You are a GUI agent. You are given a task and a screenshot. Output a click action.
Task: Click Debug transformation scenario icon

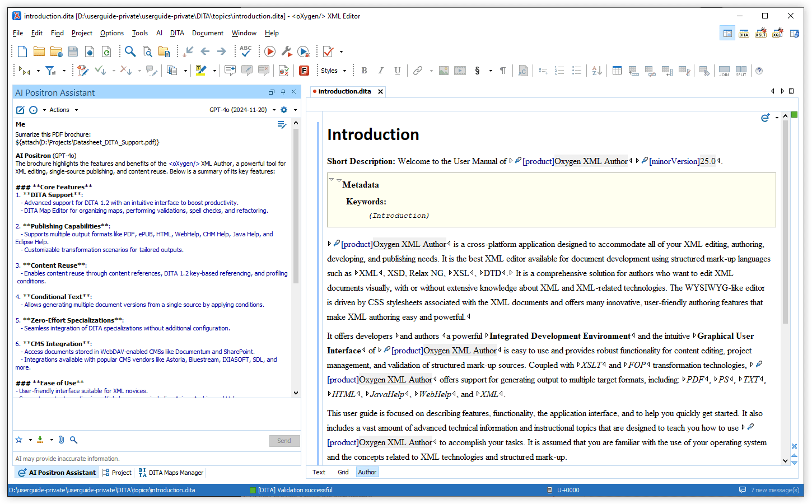[x=304, y=52]
